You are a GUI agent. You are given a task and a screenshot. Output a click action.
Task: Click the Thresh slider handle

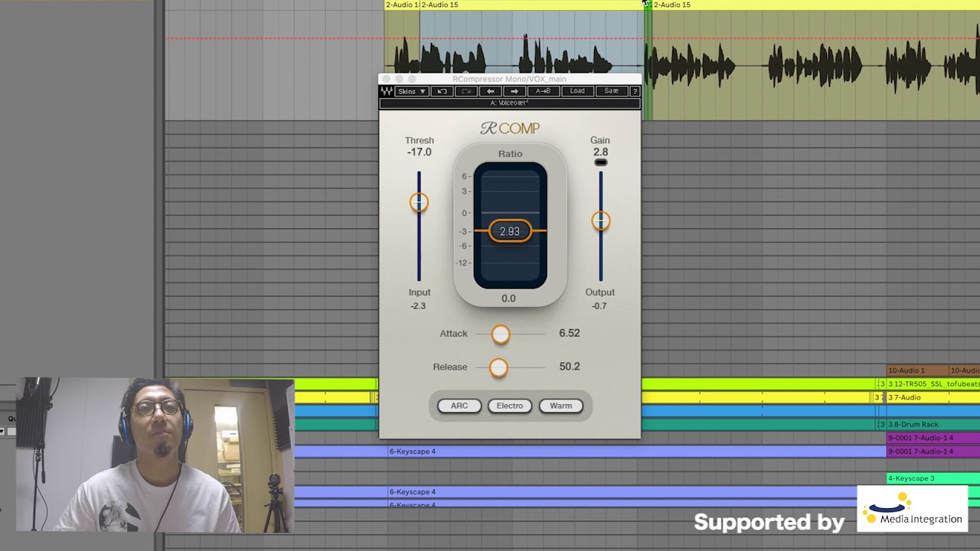tap(419, 202)
